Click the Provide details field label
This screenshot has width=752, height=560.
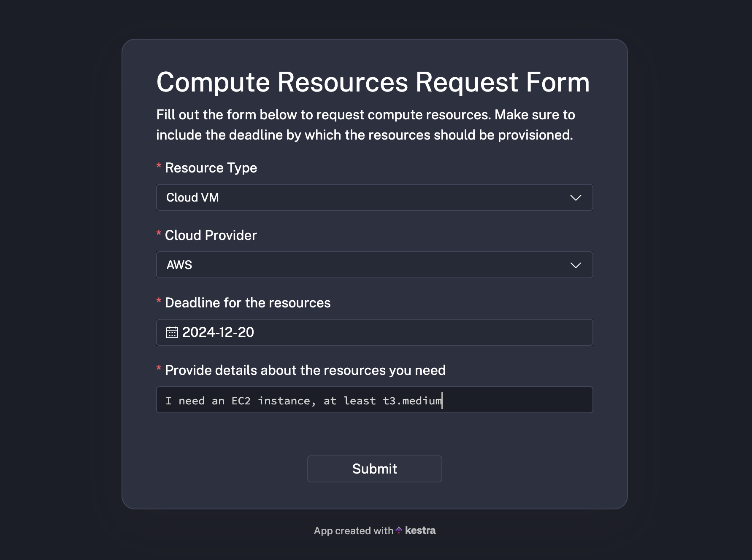click(305, 370)
